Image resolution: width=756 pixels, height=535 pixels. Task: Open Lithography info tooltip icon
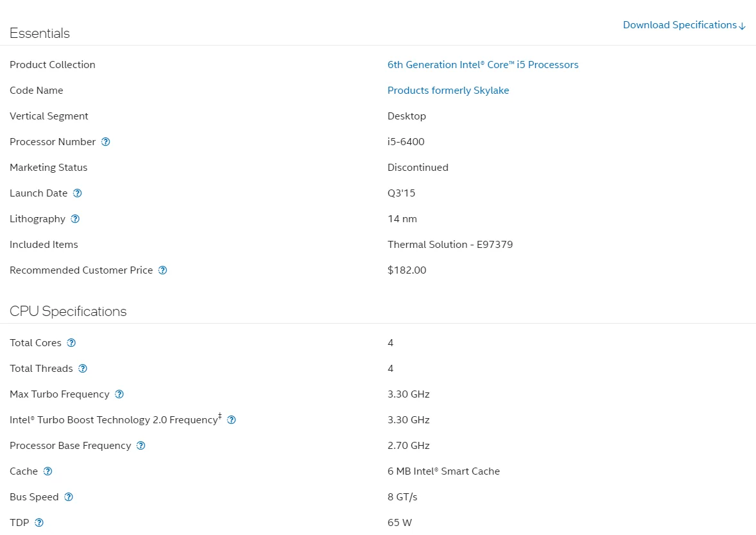pos(75,219)
